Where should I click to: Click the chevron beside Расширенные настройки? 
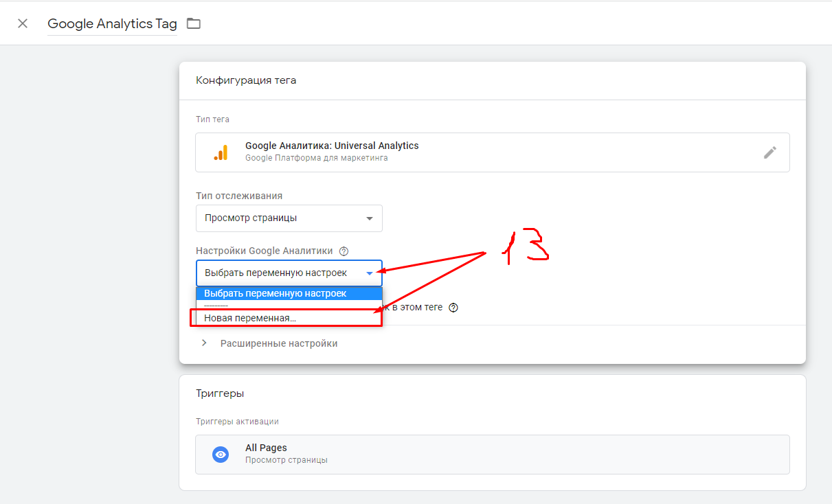[204, 343]
